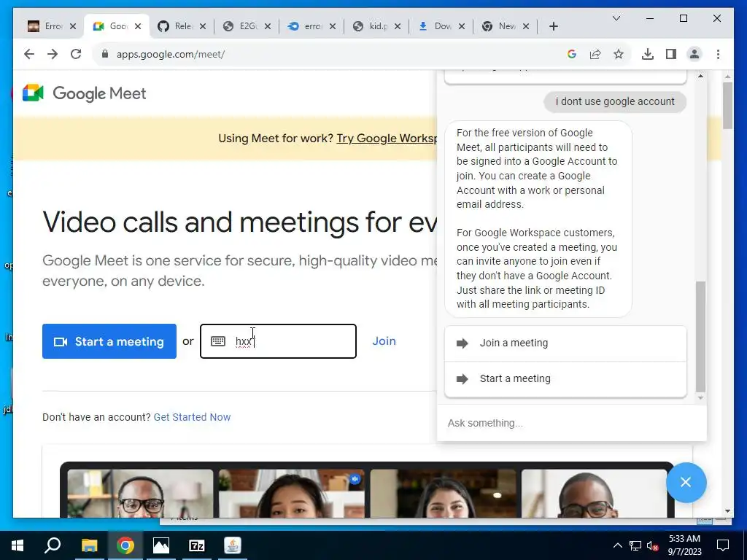Click the Join link
This screenshot has height=560, width=747.
point(384,341)
